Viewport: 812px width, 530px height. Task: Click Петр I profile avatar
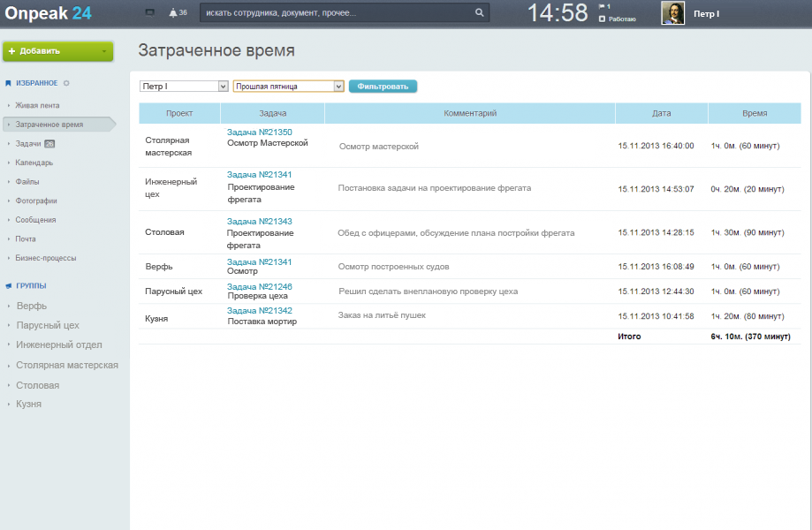[673, 13]
